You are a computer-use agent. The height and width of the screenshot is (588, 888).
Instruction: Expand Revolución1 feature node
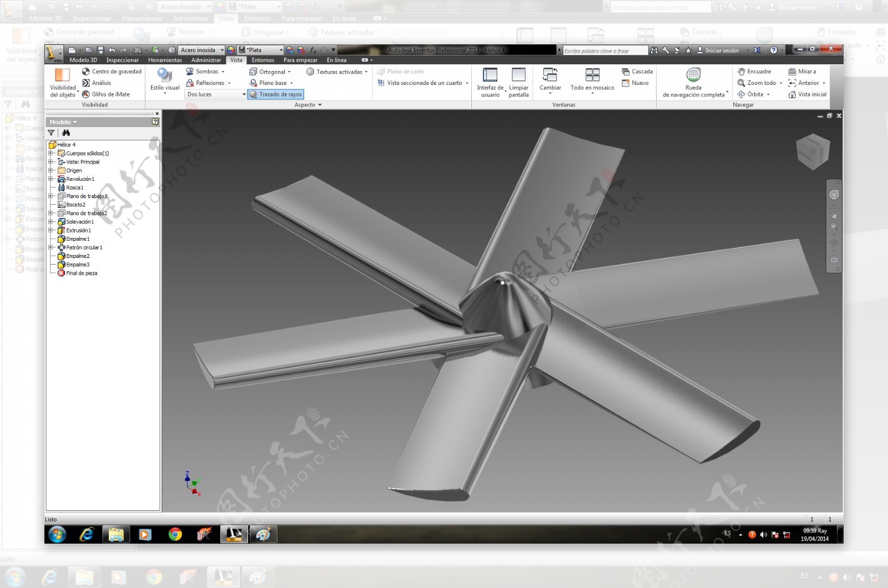pos(51,179)
